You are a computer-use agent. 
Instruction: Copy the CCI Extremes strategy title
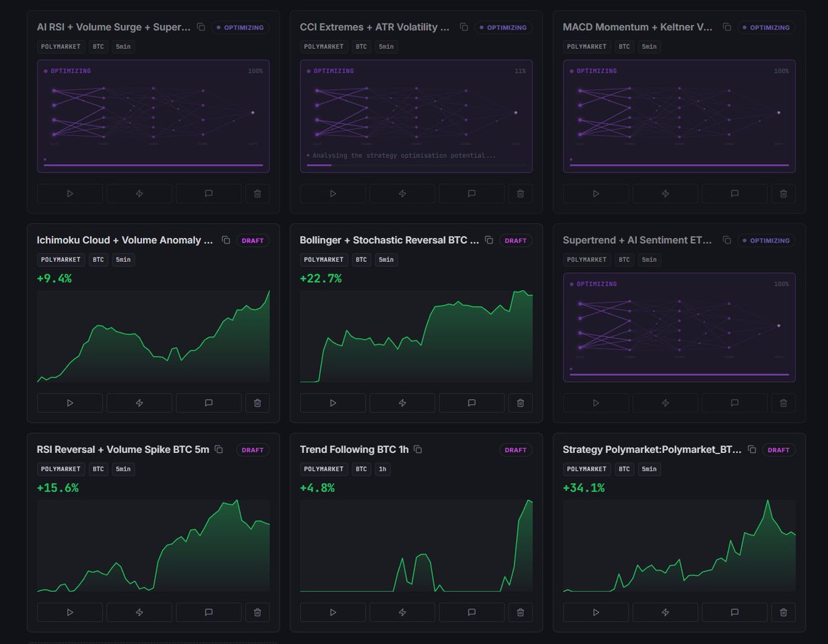point(464,27)
